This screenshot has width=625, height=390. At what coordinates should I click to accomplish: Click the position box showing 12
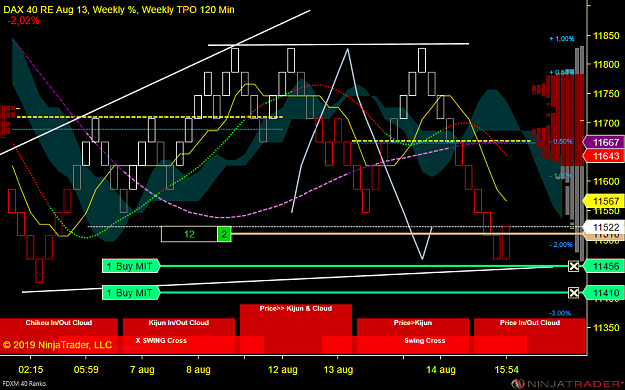189,234
